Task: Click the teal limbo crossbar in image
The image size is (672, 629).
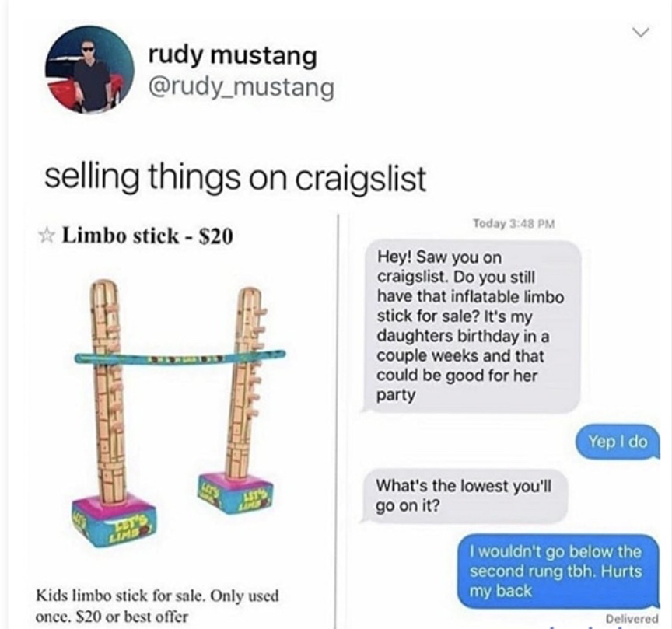Action: tap(180, 357)
